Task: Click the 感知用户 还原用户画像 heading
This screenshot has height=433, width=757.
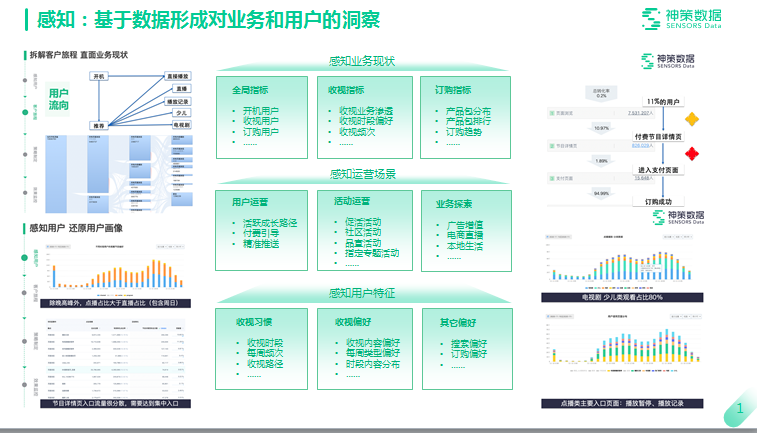Action: 76,228
